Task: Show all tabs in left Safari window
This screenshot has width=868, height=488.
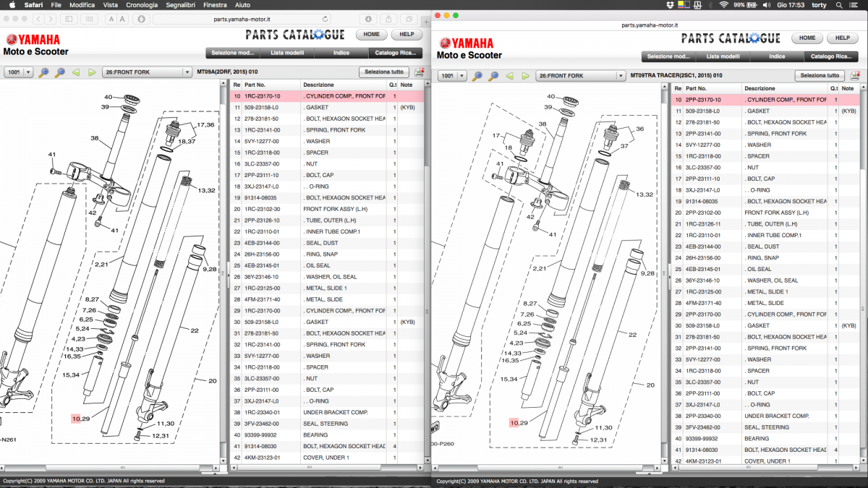Action: coord(409,19)
